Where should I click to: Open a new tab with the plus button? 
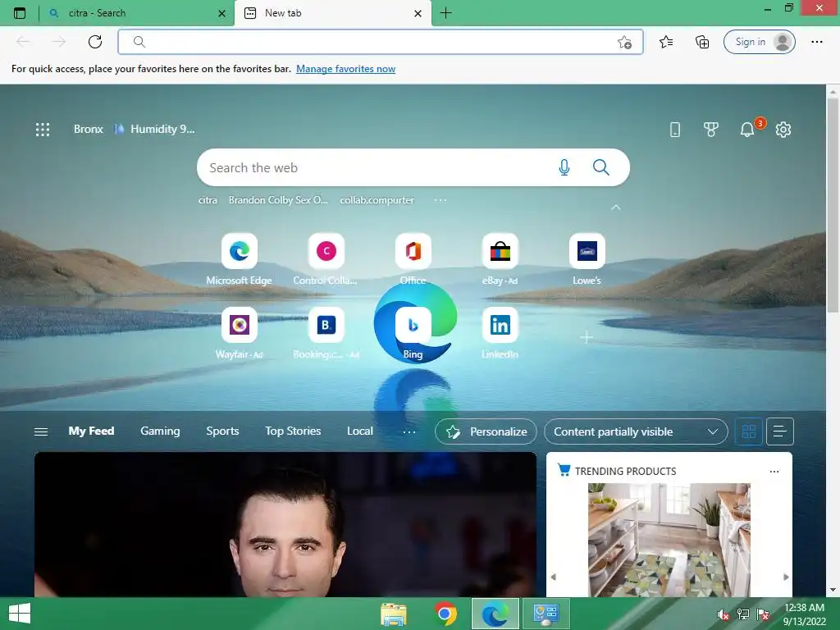pos(445,13)
